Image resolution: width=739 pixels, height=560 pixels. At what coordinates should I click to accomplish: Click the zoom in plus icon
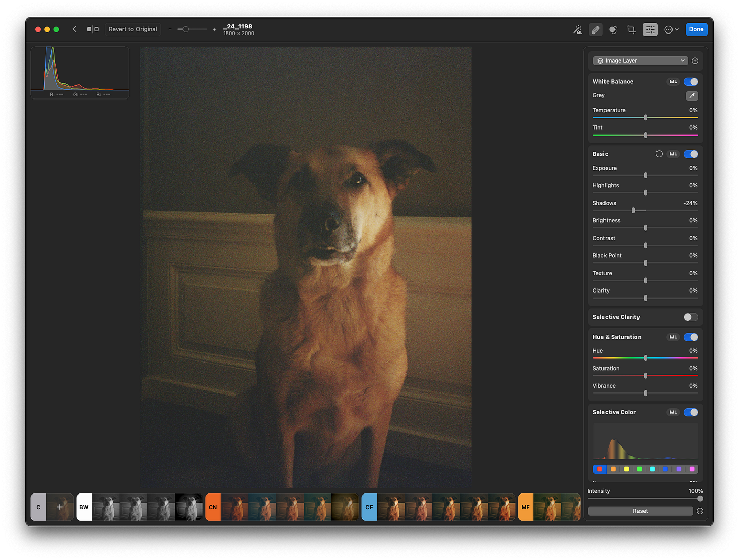tap(214, 29)
